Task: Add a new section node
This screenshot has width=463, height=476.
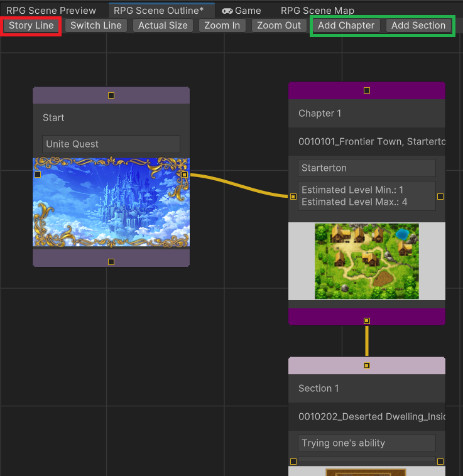Action: coord(418,26)
